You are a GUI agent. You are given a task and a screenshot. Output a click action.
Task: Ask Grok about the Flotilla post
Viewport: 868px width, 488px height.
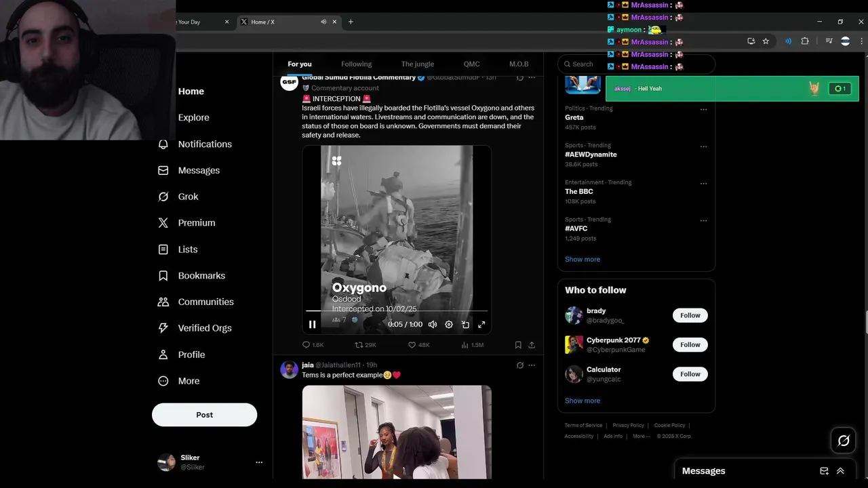click(x=520, y=78)
